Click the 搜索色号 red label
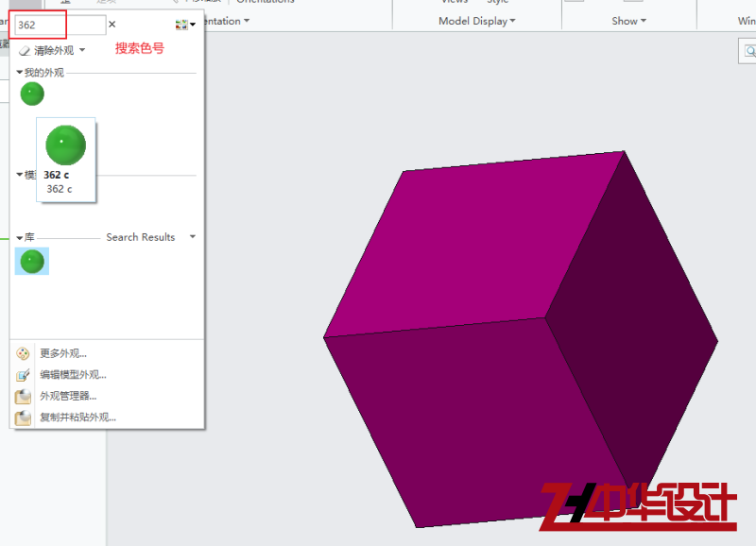 (139, 47)
